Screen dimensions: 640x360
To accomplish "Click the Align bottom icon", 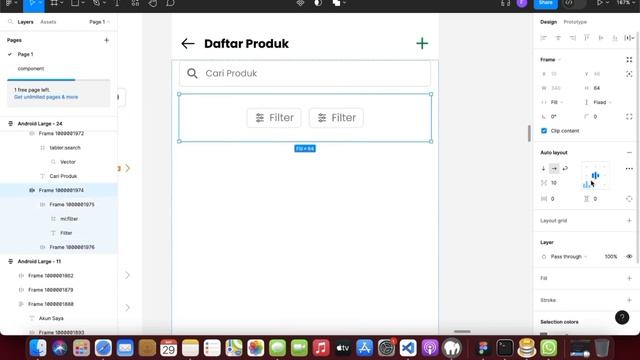I will pos(615,38).
